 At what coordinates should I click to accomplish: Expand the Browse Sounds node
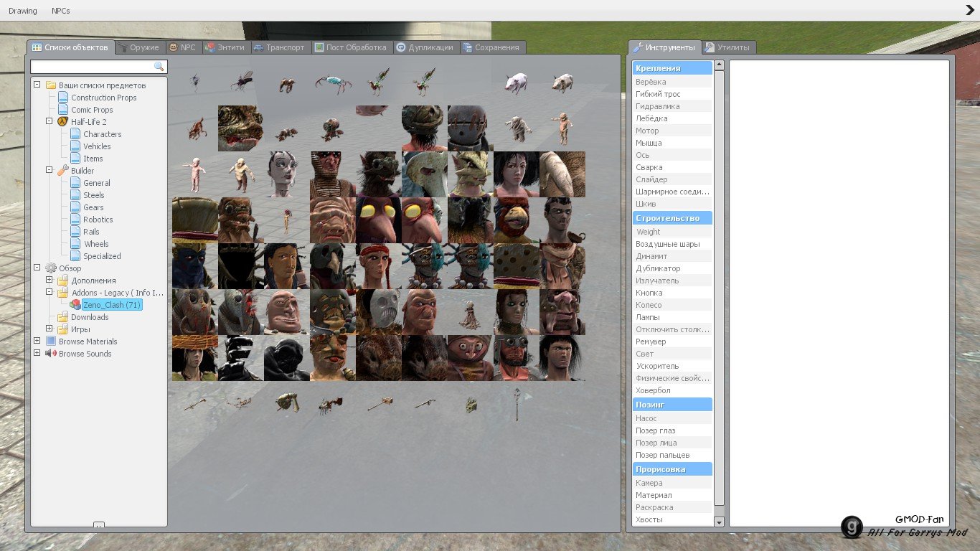pyautogui.click(x=37, y=353)
